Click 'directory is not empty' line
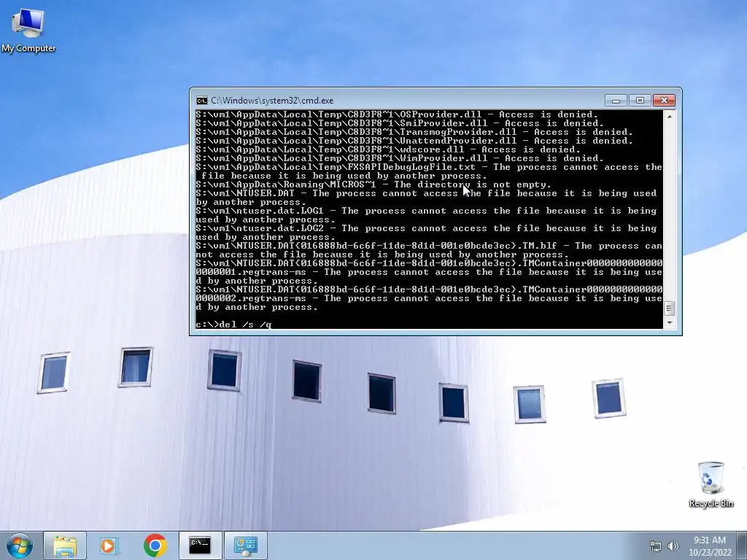Image resolution: width=747 pixels, height=560 pixels. tap(373, 184)
